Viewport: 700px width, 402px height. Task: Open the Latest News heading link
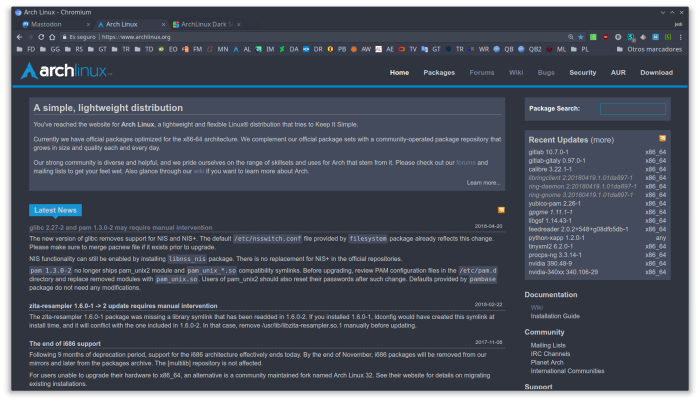pyautogui.click(x=55, y=210)
